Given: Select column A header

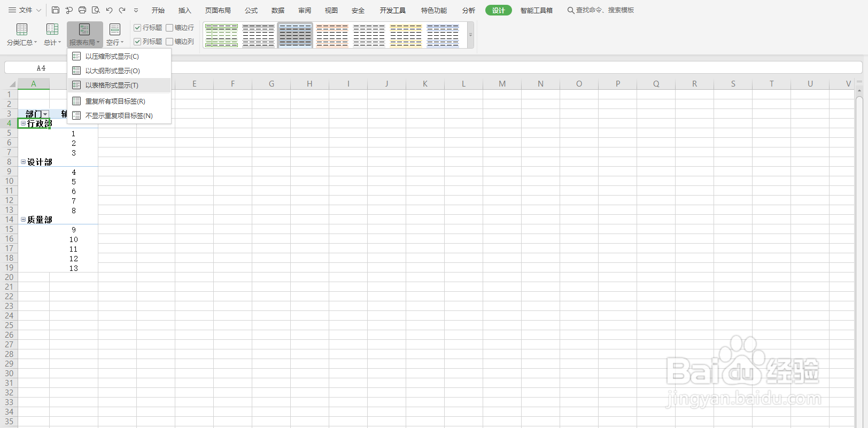Looking at the screenshot, I should (x=34, y=84).
